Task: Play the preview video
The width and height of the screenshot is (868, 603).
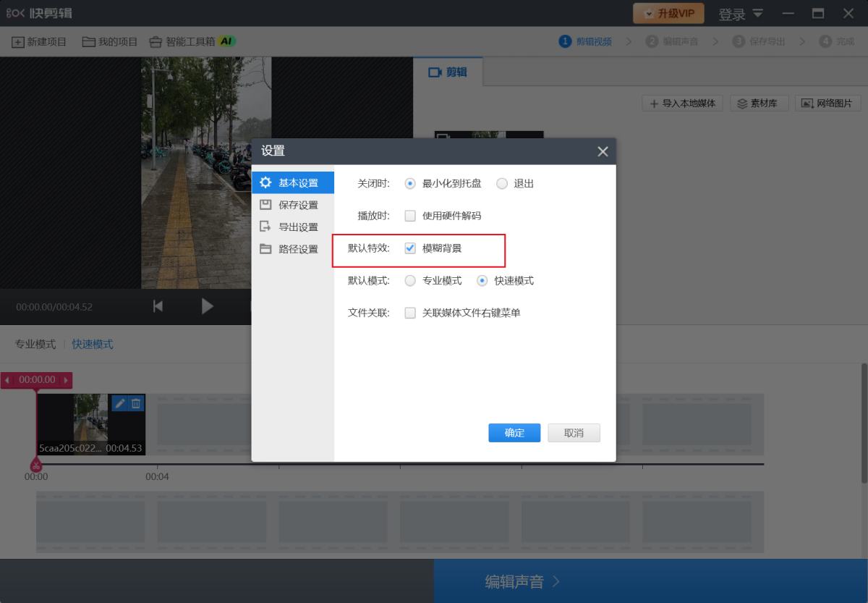Action: (x=208, y=306)
